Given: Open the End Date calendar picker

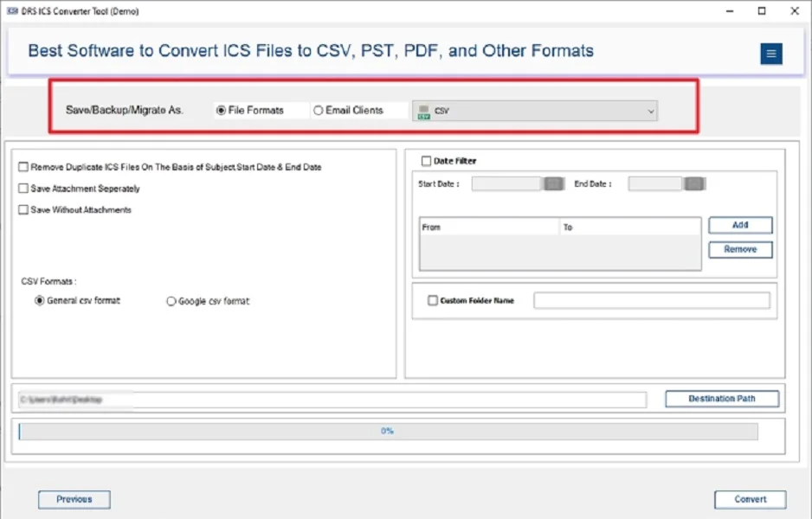Looking at the screenshot, I should point(693,184).
